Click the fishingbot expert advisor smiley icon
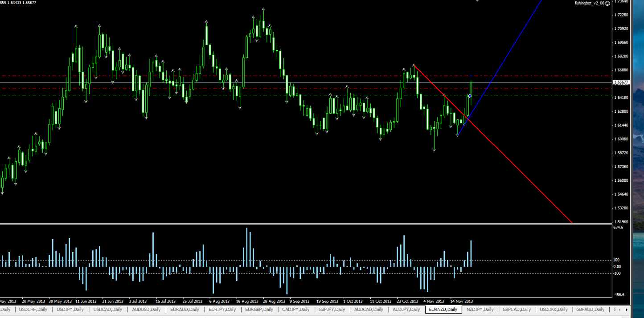This screenshot has height=318, width=644. [x=607, y=3]
